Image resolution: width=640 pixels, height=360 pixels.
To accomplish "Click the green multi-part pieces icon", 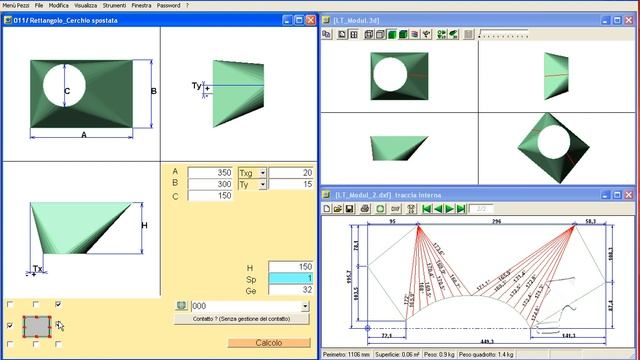I will coord(441,35).
